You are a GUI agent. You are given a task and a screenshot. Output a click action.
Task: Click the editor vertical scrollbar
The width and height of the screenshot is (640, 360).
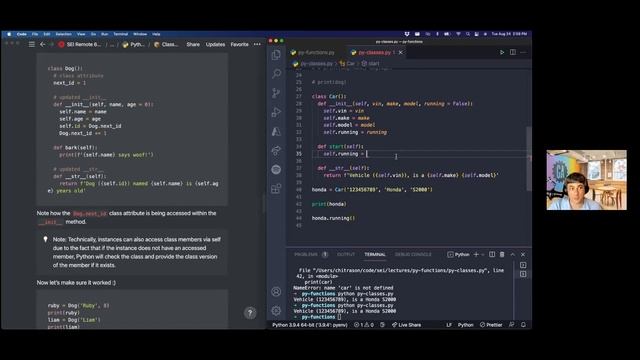click(529, 158)
